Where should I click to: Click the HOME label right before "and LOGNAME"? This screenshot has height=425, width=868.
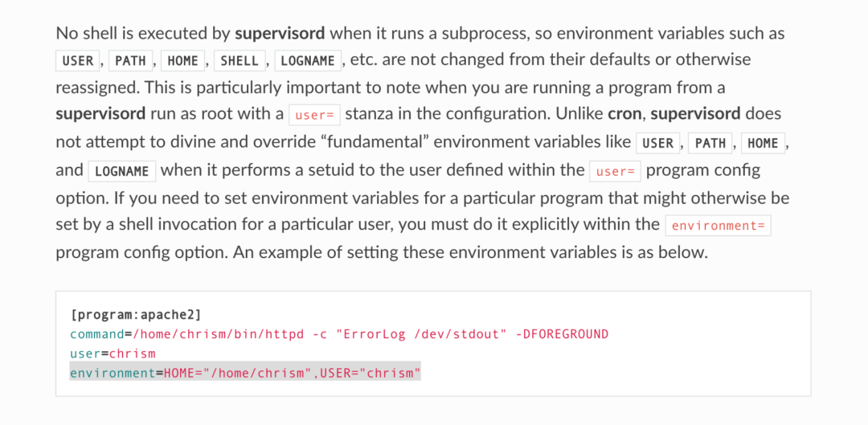coord(763,143)
